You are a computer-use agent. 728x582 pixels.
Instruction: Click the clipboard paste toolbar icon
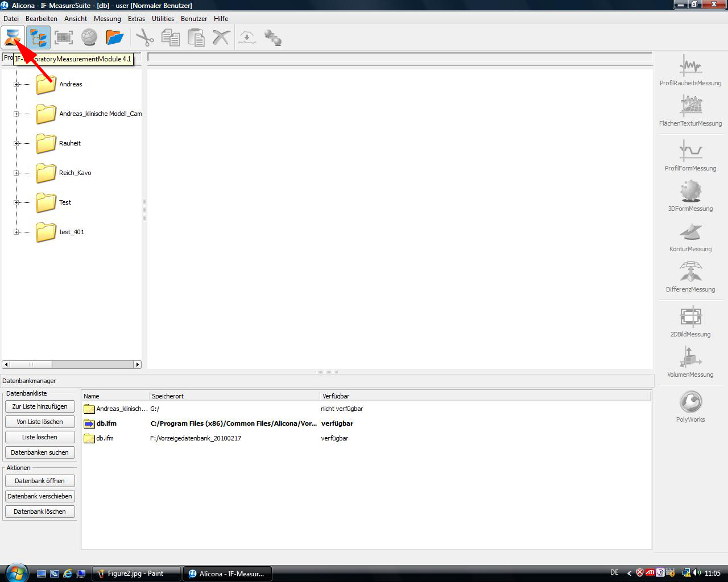(x=196, y=38)
